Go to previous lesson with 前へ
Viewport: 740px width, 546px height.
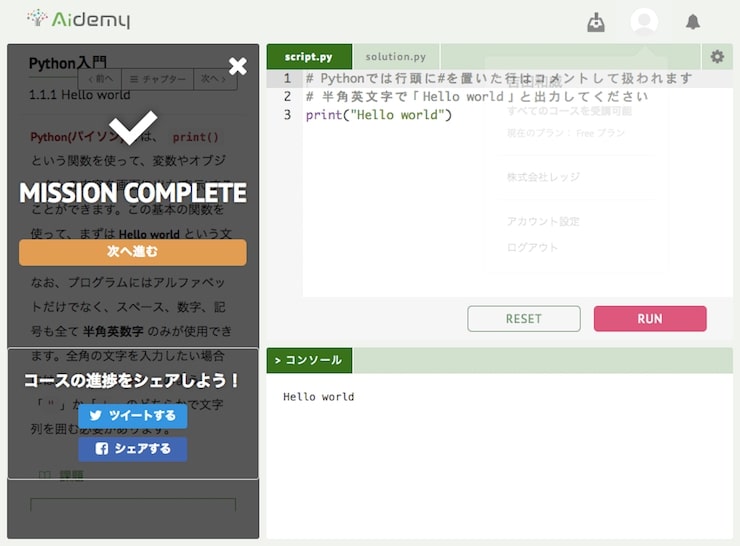(x=100, y=79)
